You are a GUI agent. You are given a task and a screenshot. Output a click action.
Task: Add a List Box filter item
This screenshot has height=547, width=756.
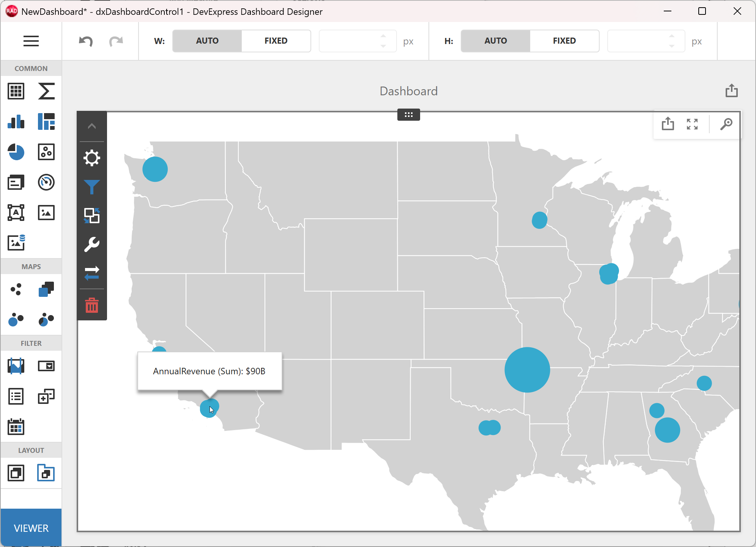[16, 396]
